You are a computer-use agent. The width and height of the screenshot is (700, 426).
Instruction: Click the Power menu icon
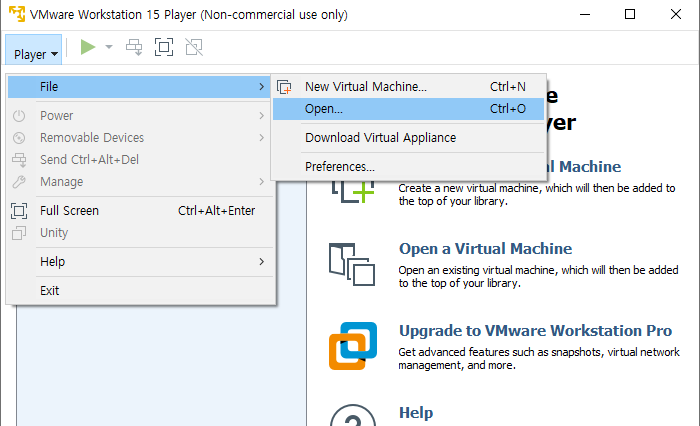pos(19,116)
